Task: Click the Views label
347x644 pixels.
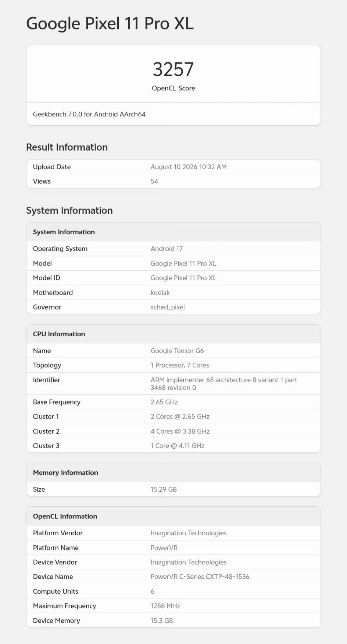Action: point(42,181)
